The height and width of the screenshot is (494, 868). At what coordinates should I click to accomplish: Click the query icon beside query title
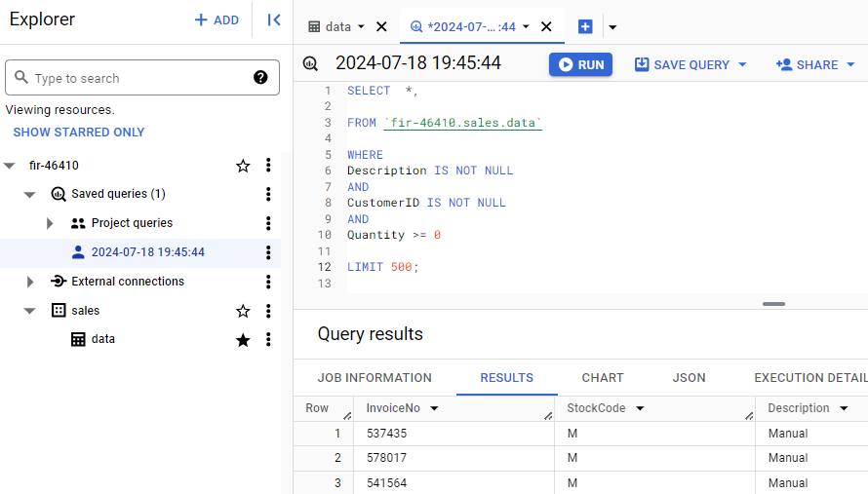[310, 64]
